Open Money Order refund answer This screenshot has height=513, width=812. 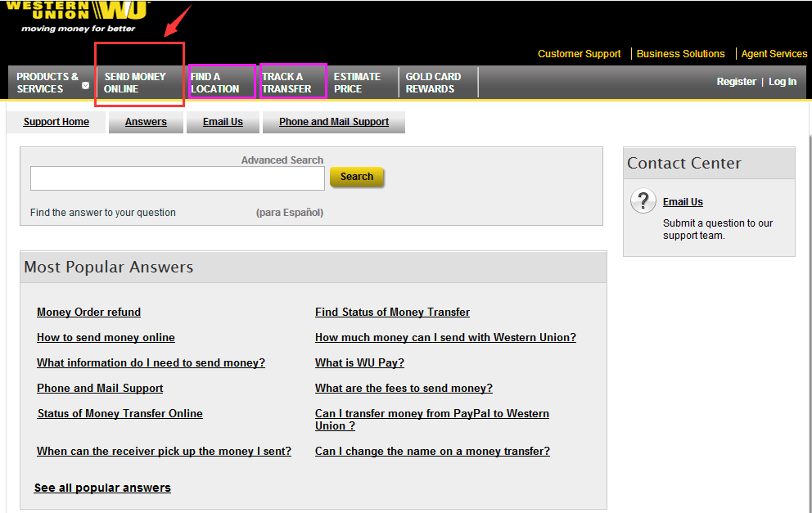click(x=88, y=313)
